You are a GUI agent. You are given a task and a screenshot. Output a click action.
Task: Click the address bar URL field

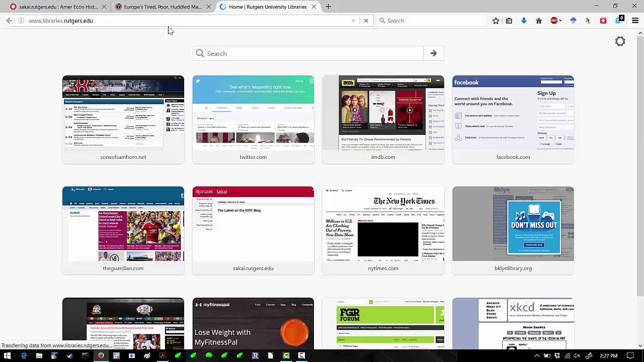[x=189, y=21]
